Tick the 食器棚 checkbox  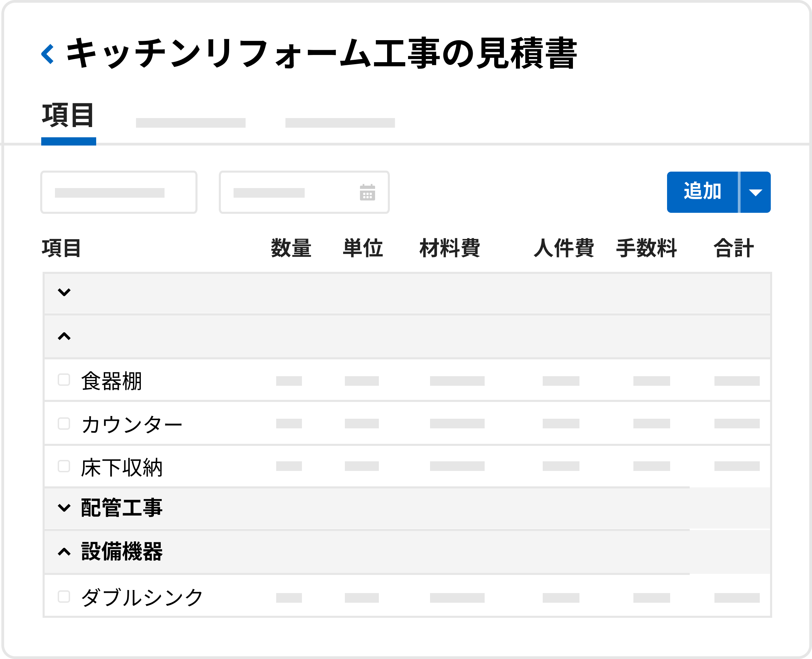point(64,380)
